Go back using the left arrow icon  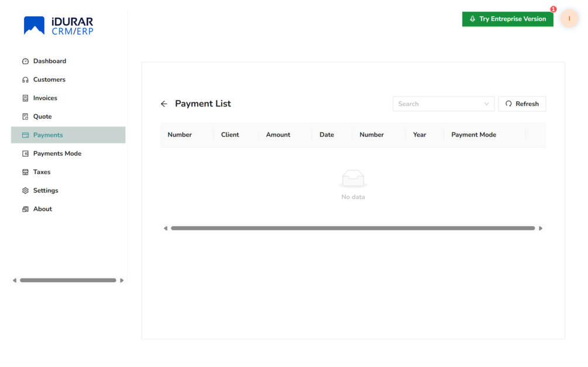164,104
